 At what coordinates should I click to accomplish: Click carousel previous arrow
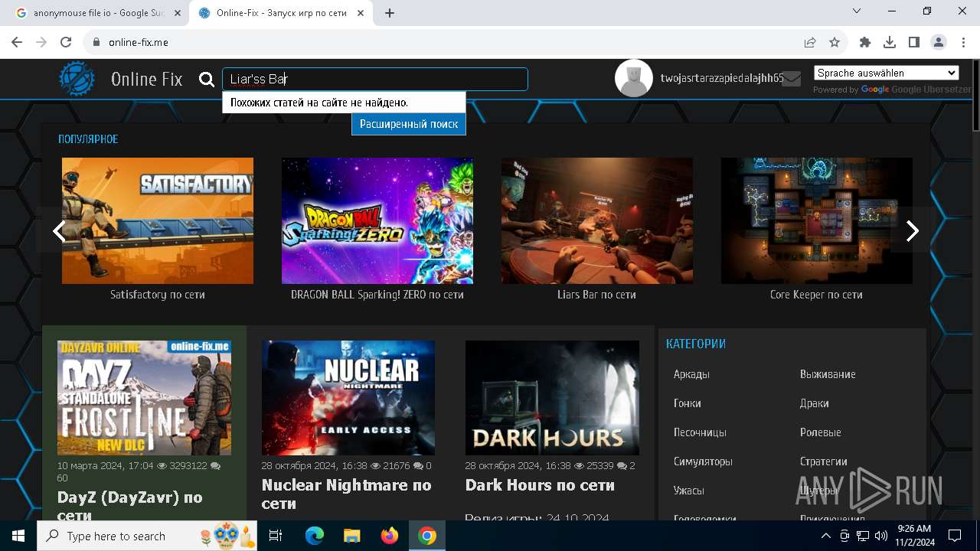(x=58, y=231)
